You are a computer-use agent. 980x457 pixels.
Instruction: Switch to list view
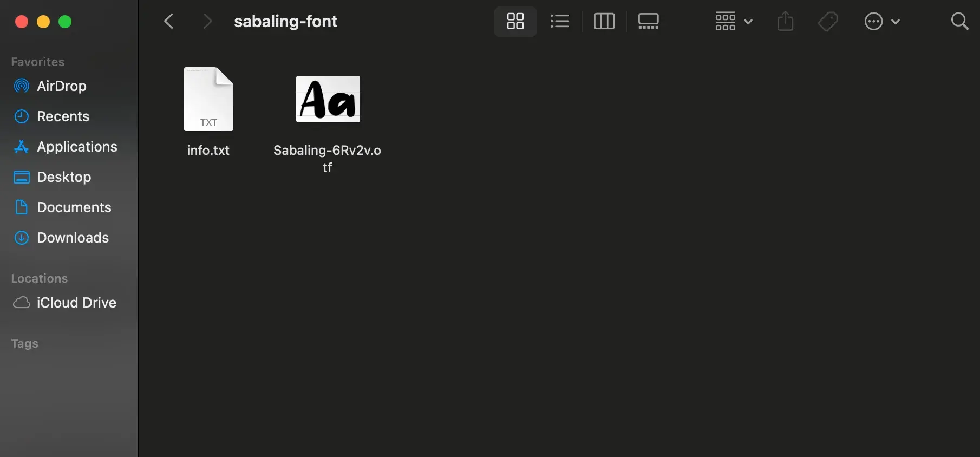point(559,22)
